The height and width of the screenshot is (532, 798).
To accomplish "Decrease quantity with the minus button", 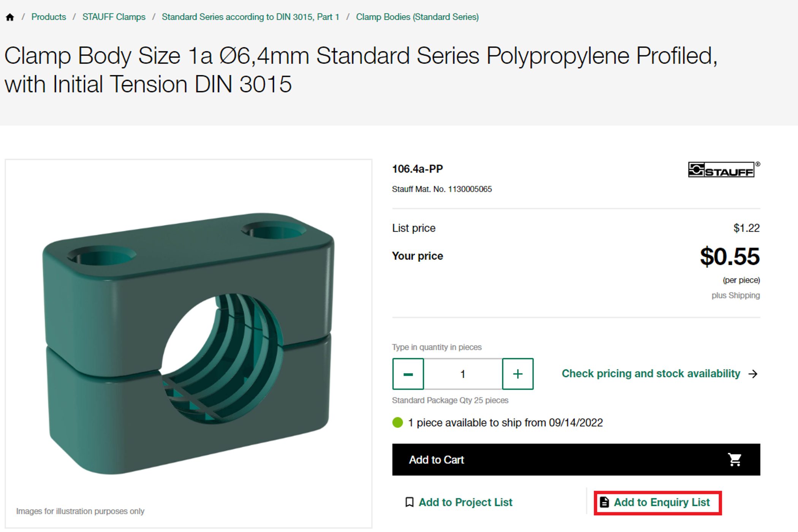I will click(x=408, y=374).
